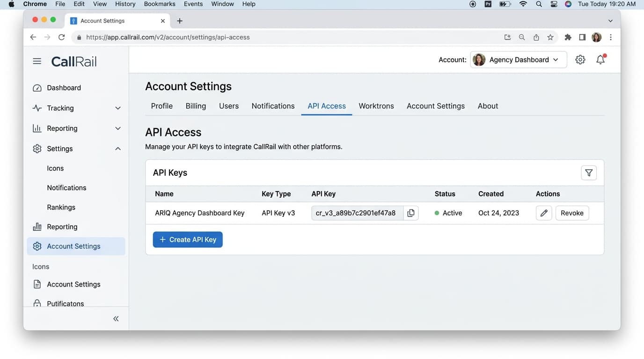Copy the API key with the copy icon
Screen dimensions: 644x359
point(411,213)
